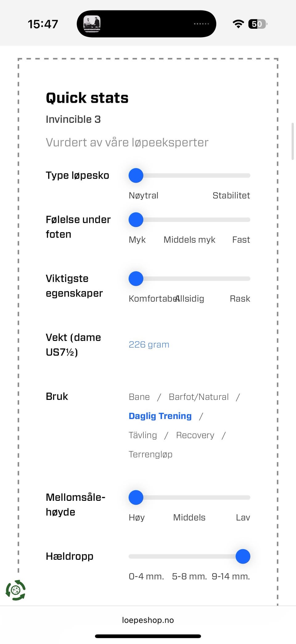Click the Følelse under foten slider handle
Screen dimensions: 296x644
136,220
